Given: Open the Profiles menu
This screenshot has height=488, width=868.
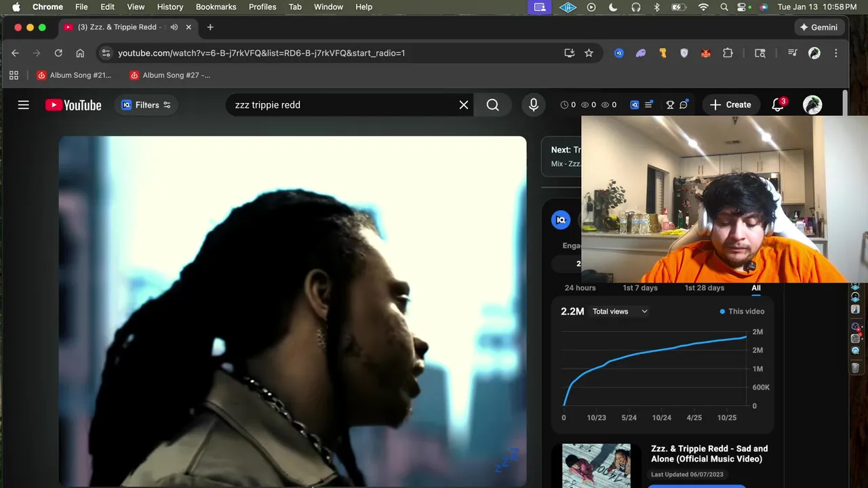Looking at the screenshot, I should [x=262, y=7].
